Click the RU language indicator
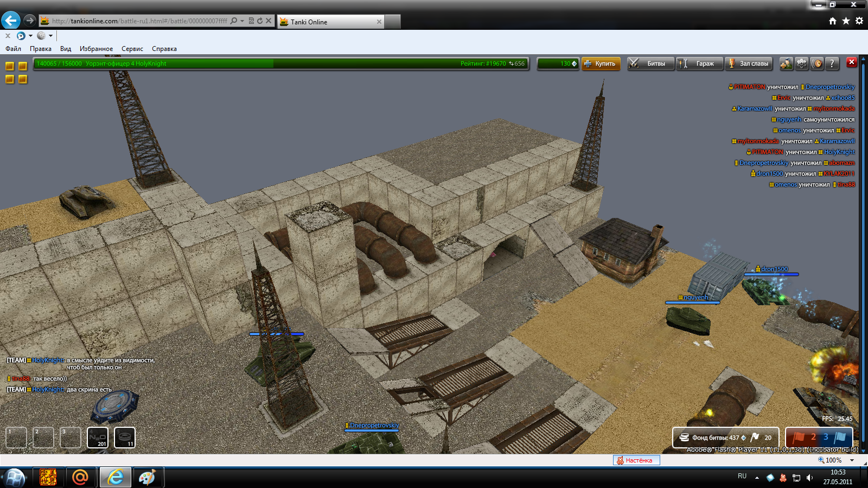The height and width of the screenshot is (488, 868). click(x=742, y=476)
